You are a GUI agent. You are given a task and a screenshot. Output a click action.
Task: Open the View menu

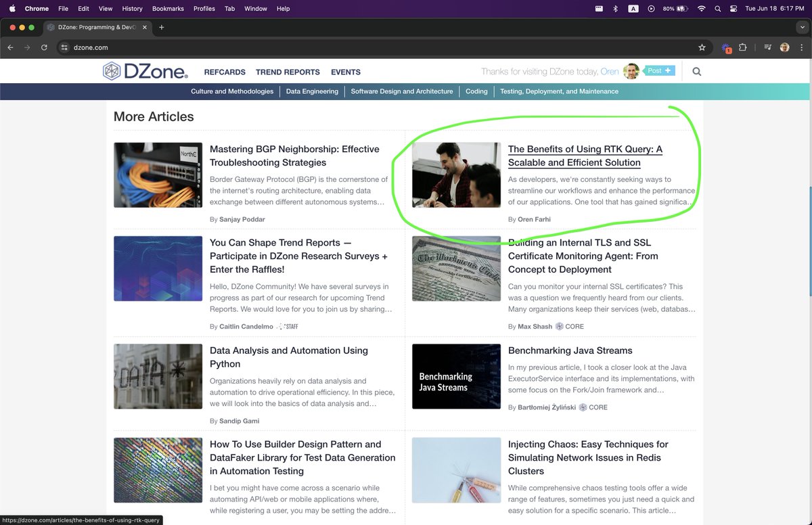point(106,8)
